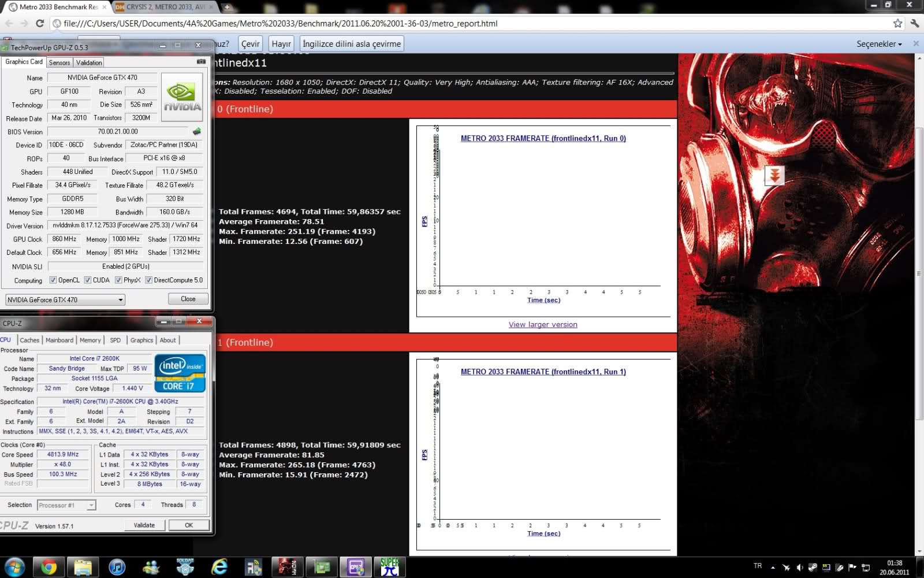Open Windows Live Messenger from the taskbar
Image resolution: width=924 pixels, height=578 pixels.
click(x=151, y=567)
